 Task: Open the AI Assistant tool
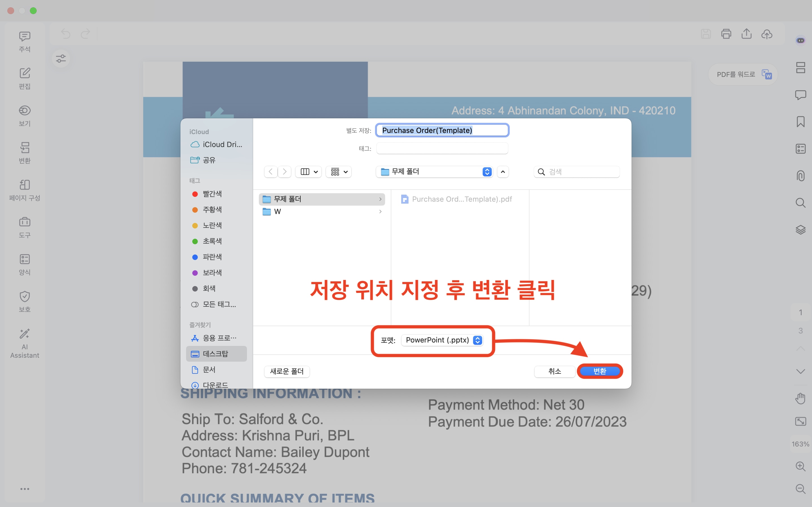tap(25, 343)
